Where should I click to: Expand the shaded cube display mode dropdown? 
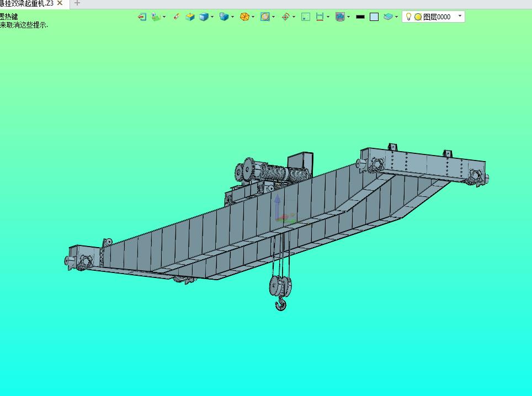coord(212,17)
